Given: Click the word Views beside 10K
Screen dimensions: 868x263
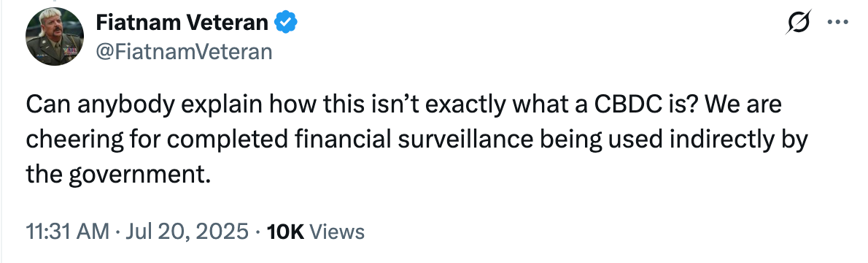Looking at the screenshot, I should point(336,232).
